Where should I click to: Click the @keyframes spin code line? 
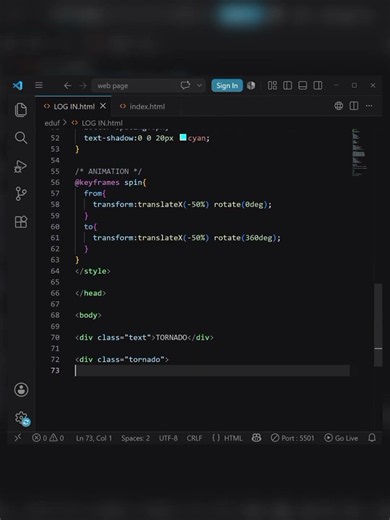click(111, 182)
